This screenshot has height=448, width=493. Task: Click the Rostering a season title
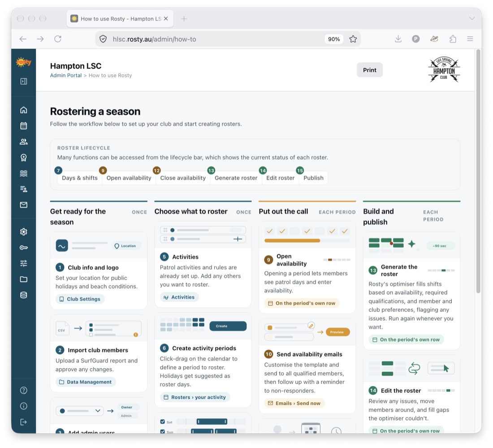95,111
